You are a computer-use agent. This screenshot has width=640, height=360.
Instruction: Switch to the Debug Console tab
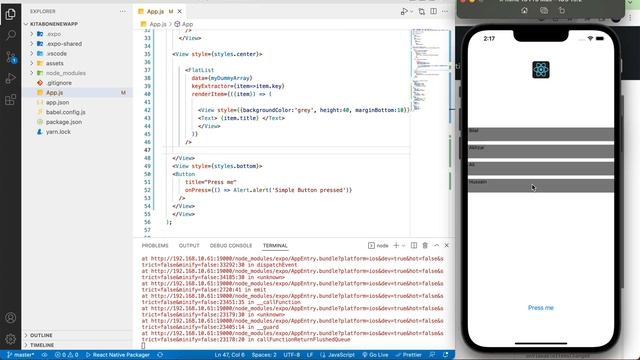(x=231, y=246)
